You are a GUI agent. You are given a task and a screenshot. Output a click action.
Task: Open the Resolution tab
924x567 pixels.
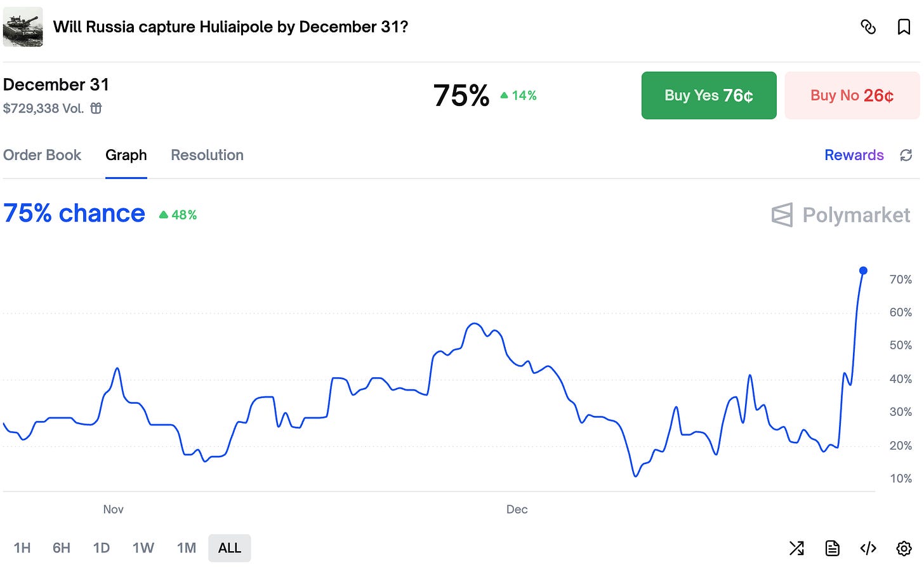pyautogui.click(x=207, y=155)
